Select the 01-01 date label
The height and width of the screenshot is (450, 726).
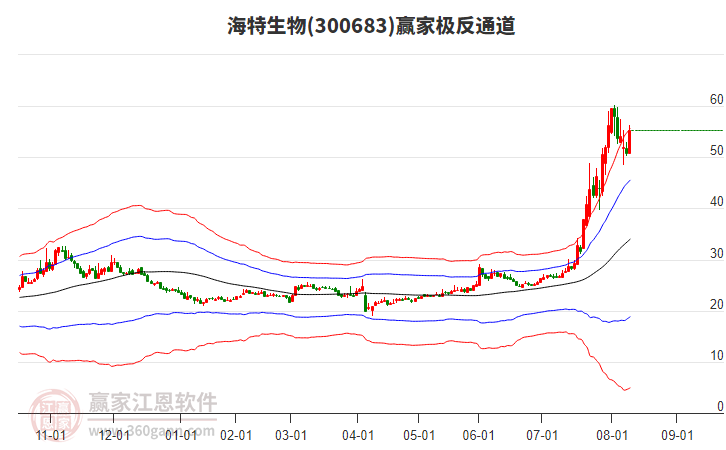click(181, 436)
